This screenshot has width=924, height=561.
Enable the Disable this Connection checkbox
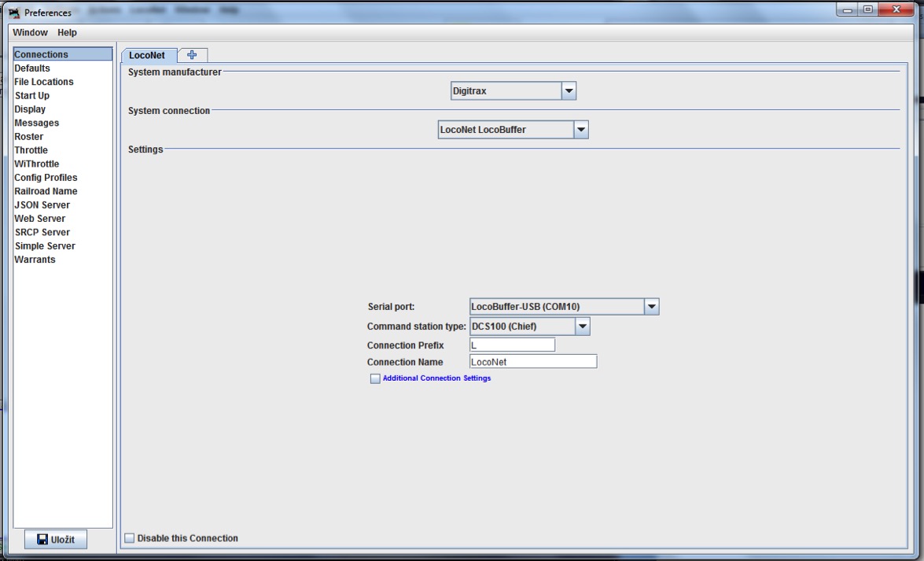click(131, 538)
